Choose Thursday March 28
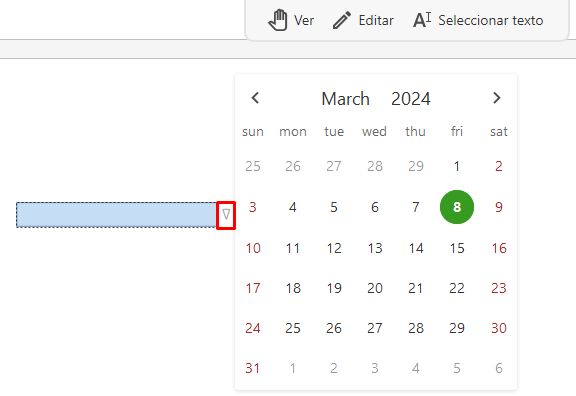Viewport: 576px width, 396px height. click(x=416, y=328)
